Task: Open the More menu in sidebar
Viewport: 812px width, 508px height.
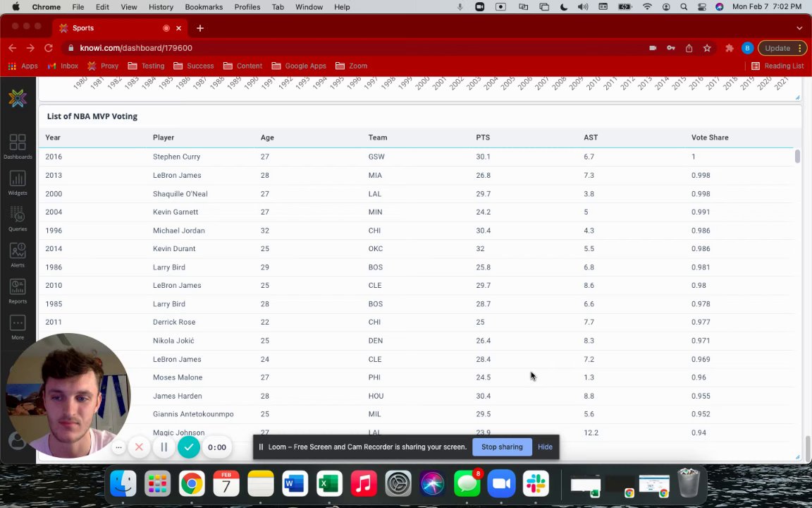Action: tap(18, 327)
